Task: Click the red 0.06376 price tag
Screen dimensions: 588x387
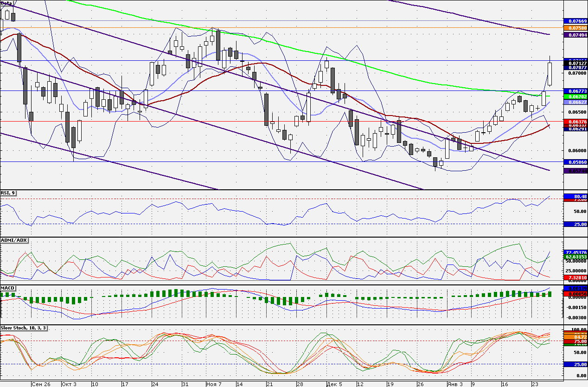Action: click(x=575, y=121)
